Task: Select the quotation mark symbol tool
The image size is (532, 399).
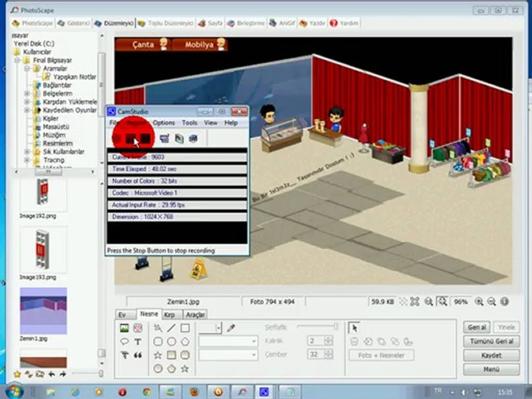Action: (x=138, y=355)
